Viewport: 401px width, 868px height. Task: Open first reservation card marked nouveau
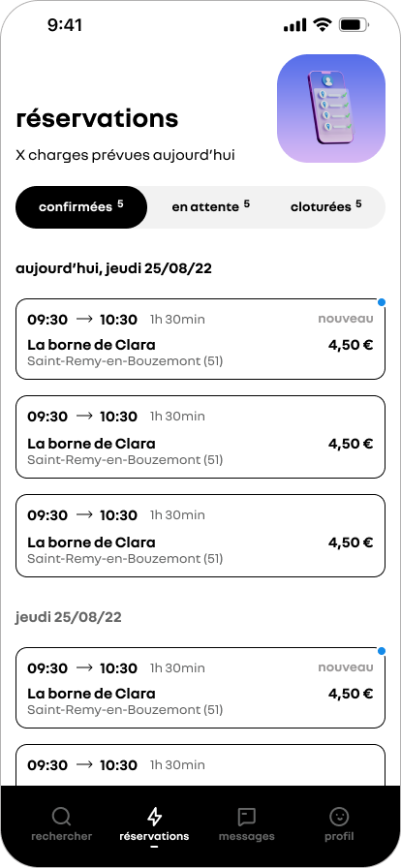(200, 339)
